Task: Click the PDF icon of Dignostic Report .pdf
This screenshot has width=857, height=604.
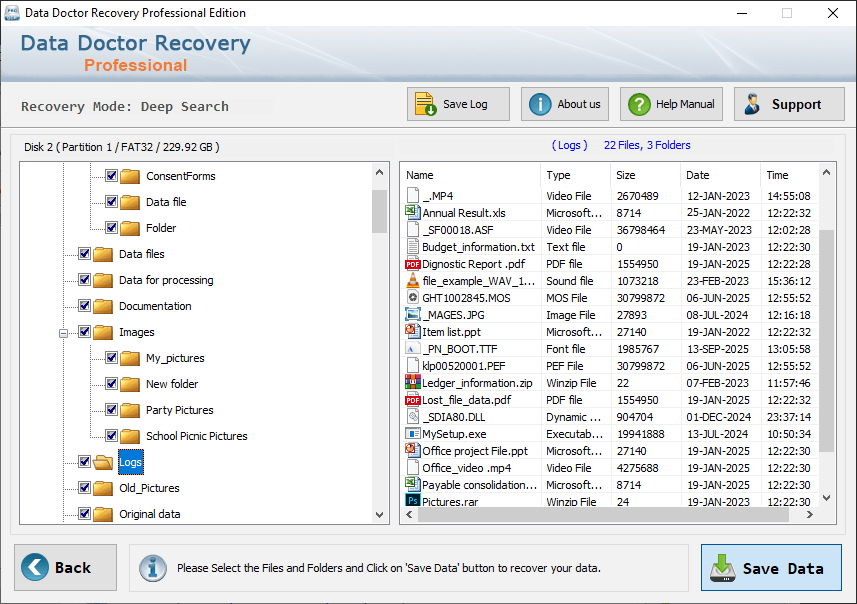Action: tap(413, 264)
